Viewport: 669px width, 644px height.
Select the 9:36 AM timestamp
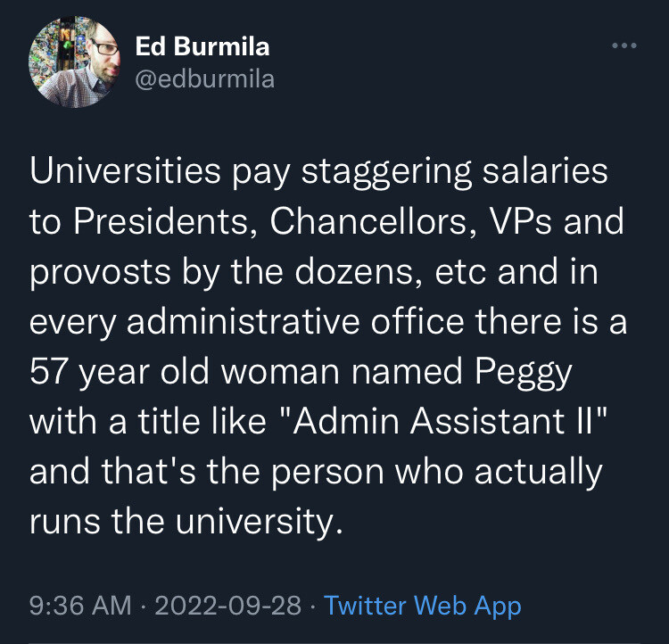coord(80,605)
